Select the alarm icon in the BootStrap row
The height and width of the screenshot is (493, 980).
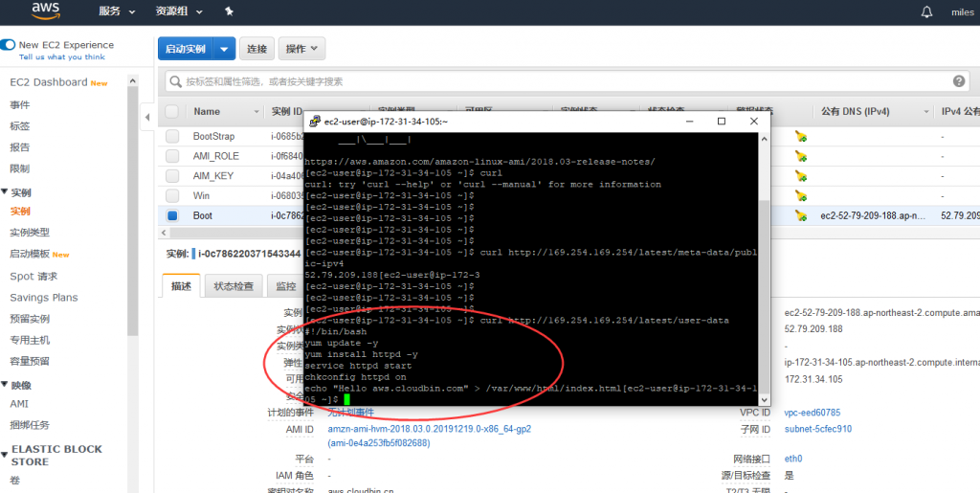click(x=801, y=136)
